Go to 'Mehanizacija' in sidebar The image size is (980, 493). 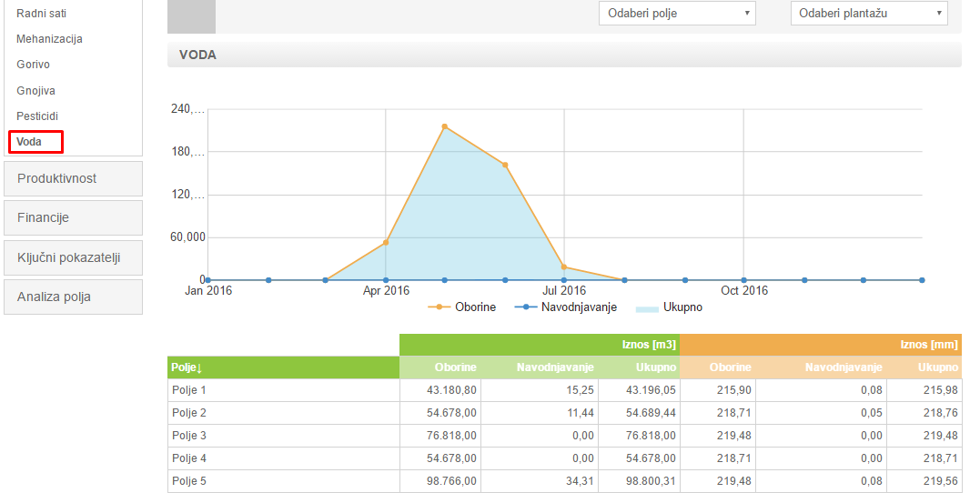pos(49,39)
